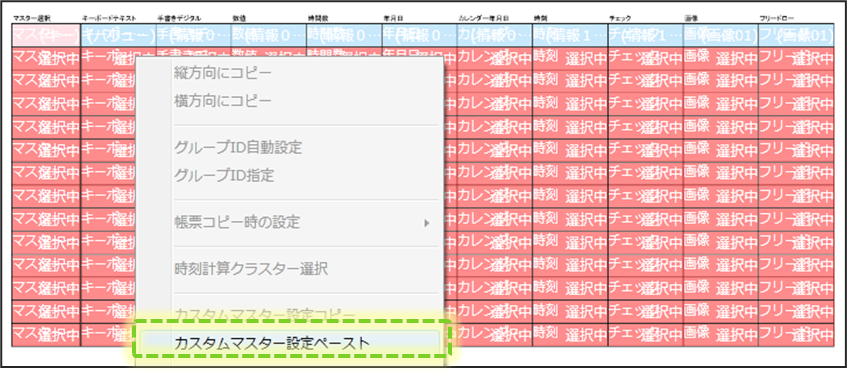Select blue 数値 cluster in first row
Viewport: 847px width, 375px height.
pyautogui.click(x=269, y=36)
